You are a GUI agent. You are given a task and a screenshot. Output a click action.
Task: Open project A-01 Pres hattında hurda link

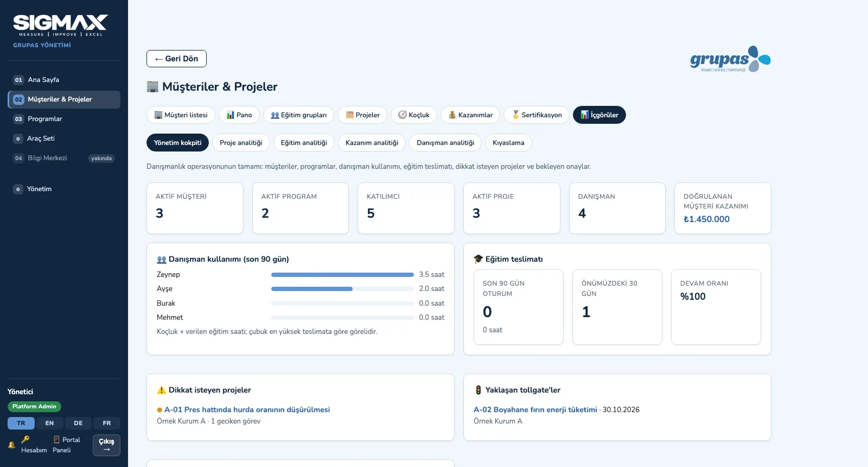pyautogui.click(x=247, y=409)
